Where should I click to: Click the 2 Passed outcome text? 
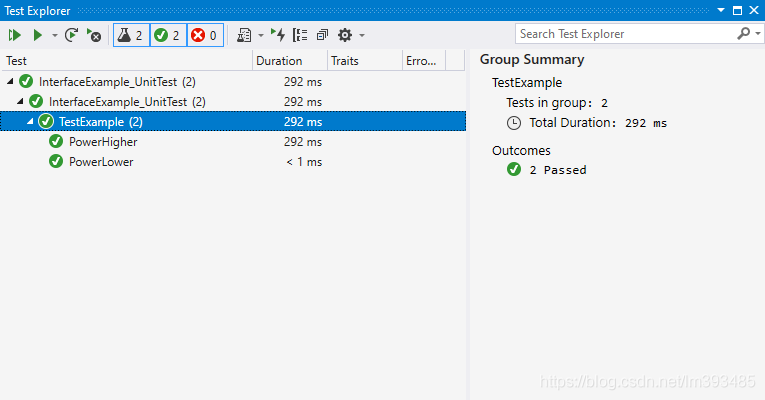[558, 170]
